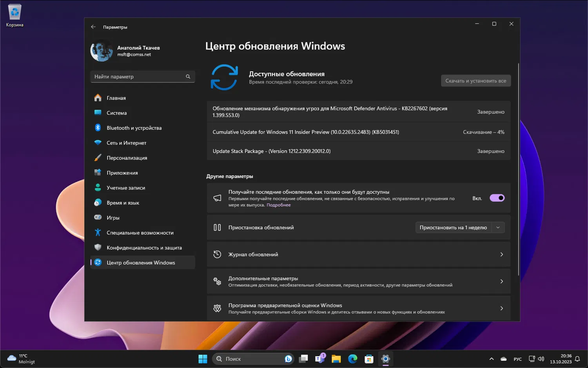
Task: Click the search magnifier in Найти параметр
Action: pos(188,77)
